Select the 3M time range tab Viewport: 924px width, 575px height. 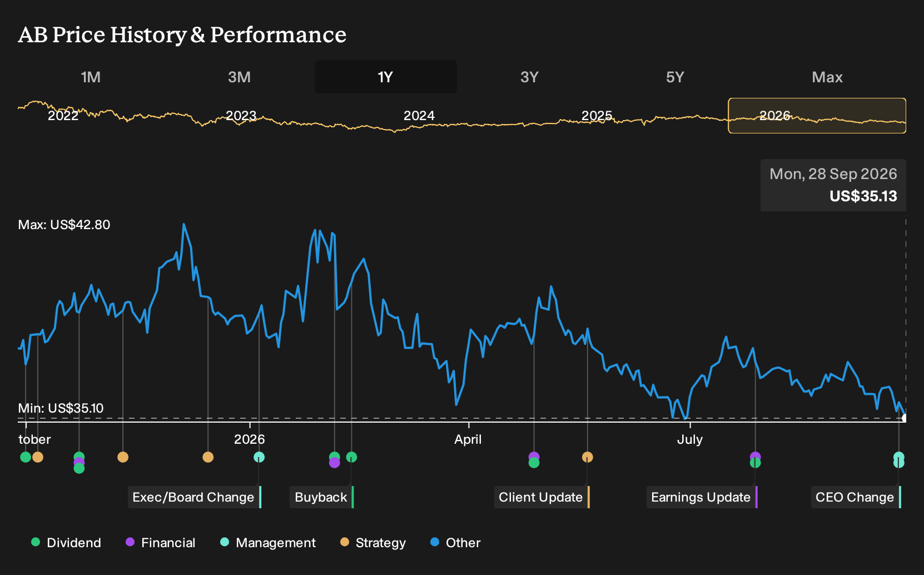239,77
